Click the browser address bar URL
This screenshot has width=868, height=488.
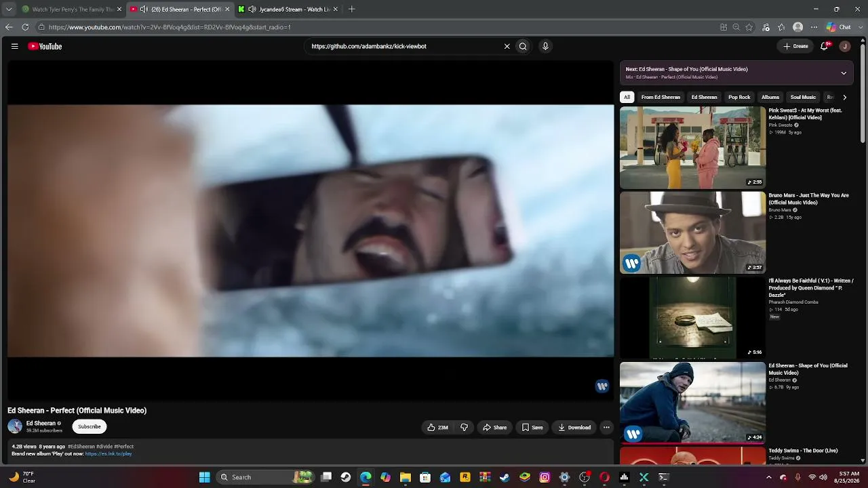pos(170,27)
